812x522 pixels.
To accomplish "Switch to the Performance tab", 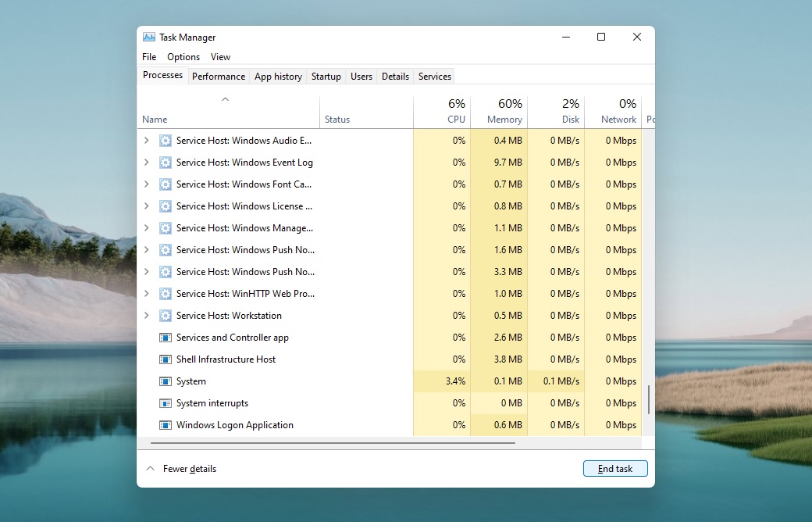I will [x=219, y=77].
